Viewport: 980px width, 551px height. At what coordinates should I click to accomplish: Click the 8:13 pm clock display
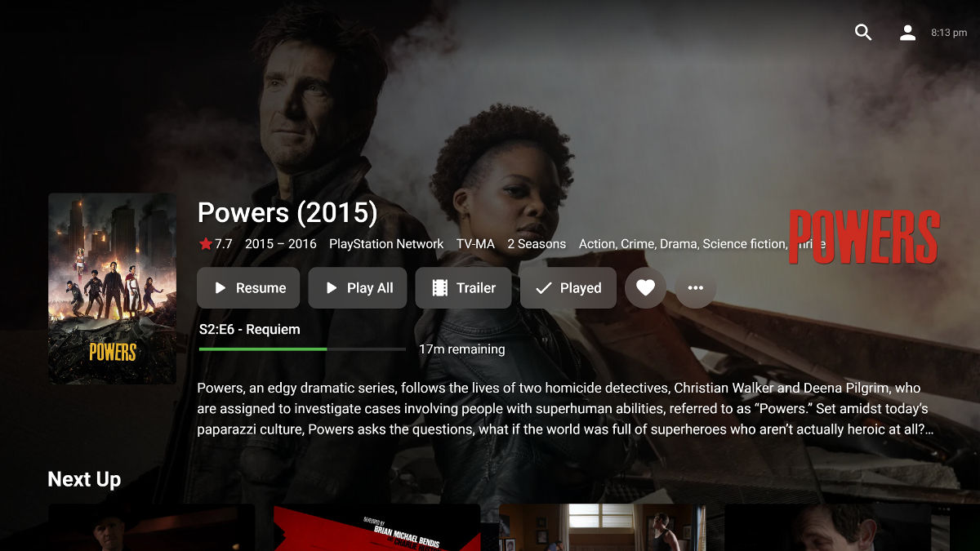click(x=949, y=33)
